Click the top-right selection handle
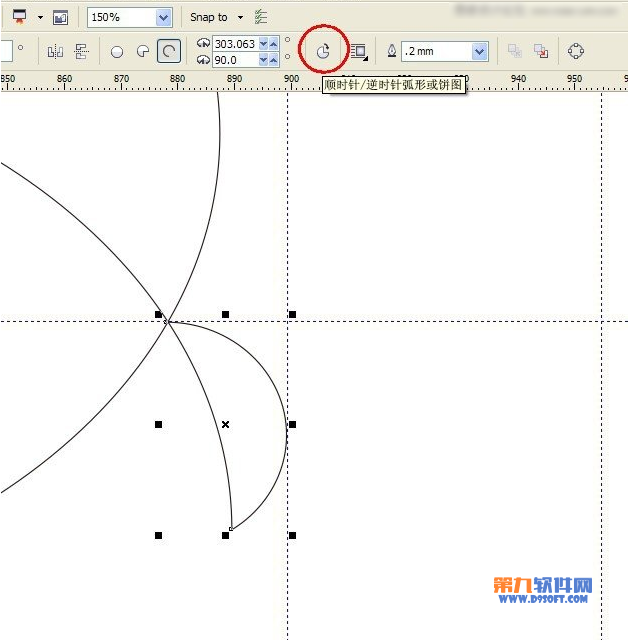Screen dimensions: 629x640 pyautogui.click(x=292, y=314)
